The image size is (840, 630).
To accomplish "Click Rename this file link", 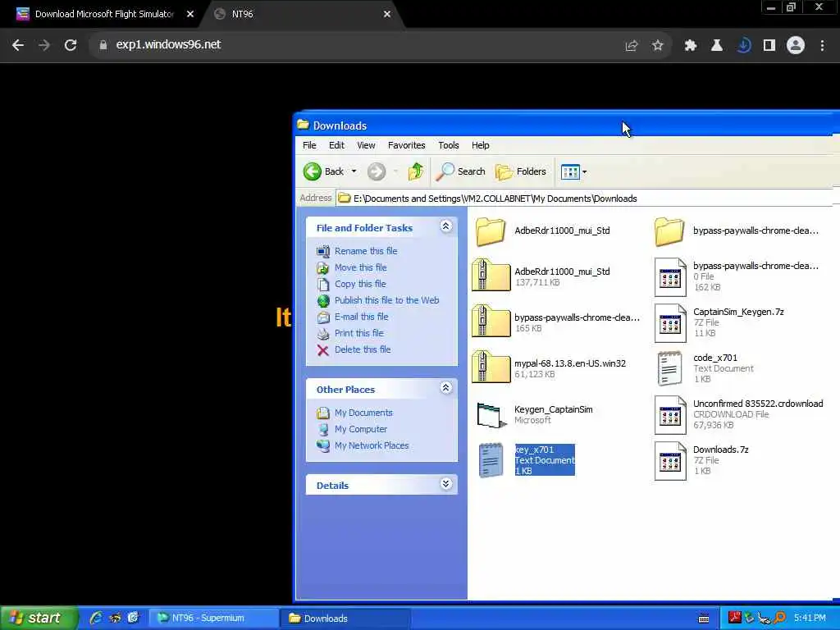I will point(366,251).
